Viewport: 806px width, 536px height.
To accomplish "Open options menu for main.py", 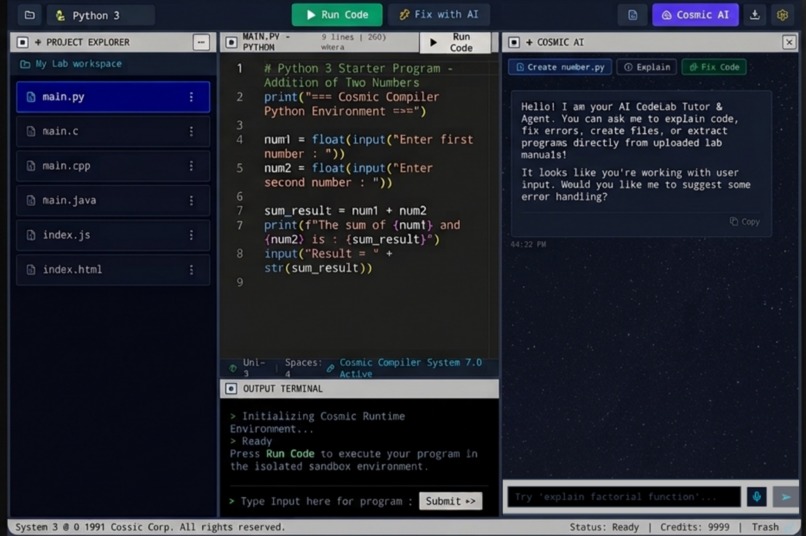I will (191, 97).
